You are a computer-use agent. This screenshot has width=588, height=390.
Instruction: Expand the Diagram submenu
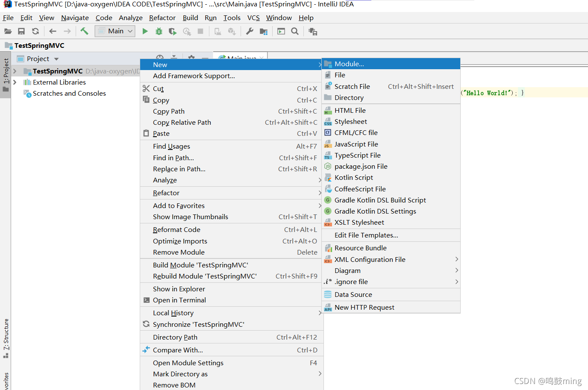coord(391,270)
